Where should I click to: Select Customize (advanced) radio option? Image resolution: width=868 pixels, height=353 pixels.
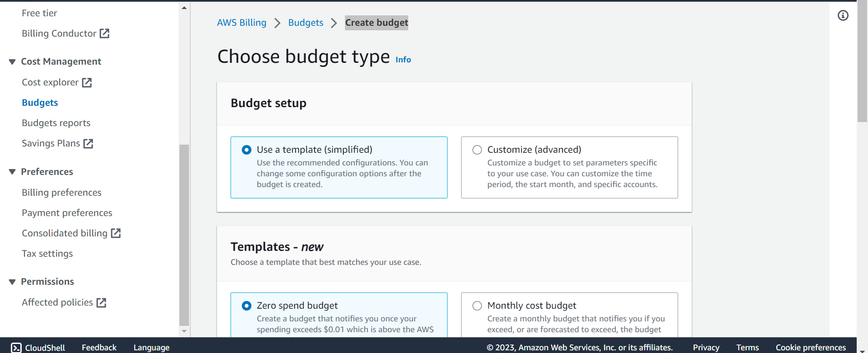tap(477, 150)
